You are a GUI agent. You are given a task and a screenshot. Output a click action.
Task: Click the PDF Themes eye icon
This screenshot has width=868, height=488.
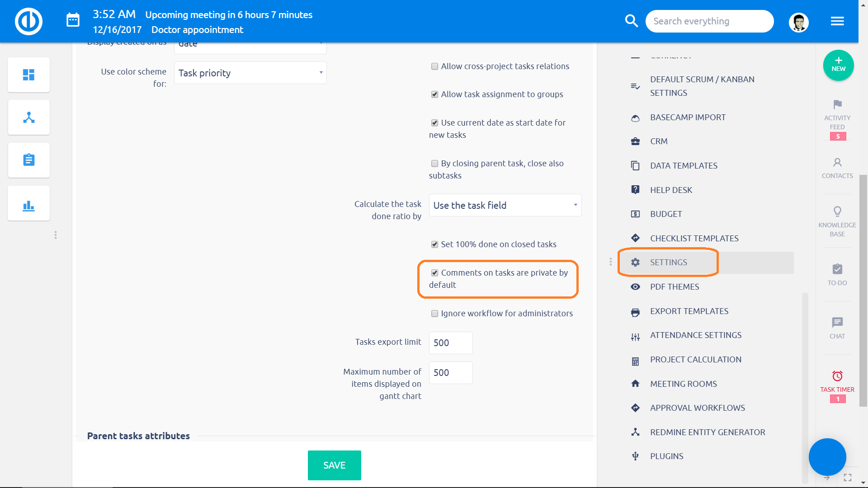point(635,287)
